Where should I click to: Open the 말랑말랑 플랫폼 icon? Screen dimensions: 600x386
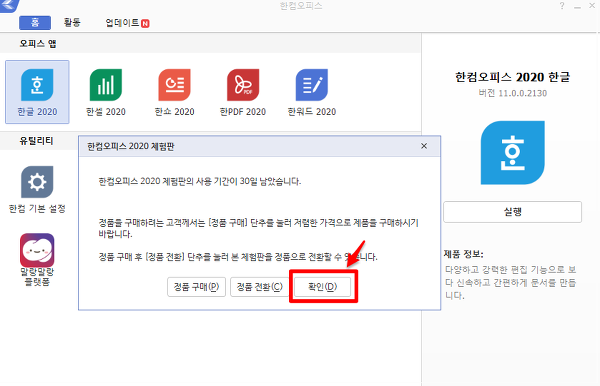coord(37,250)
